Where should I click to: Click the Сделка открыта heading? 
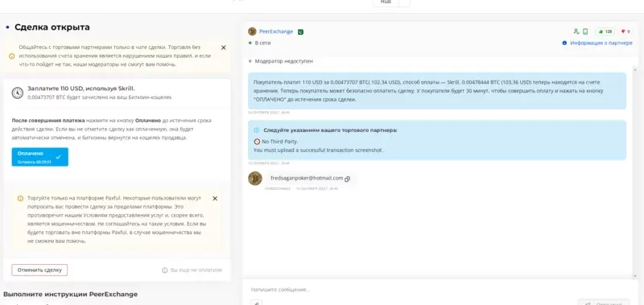52,27
